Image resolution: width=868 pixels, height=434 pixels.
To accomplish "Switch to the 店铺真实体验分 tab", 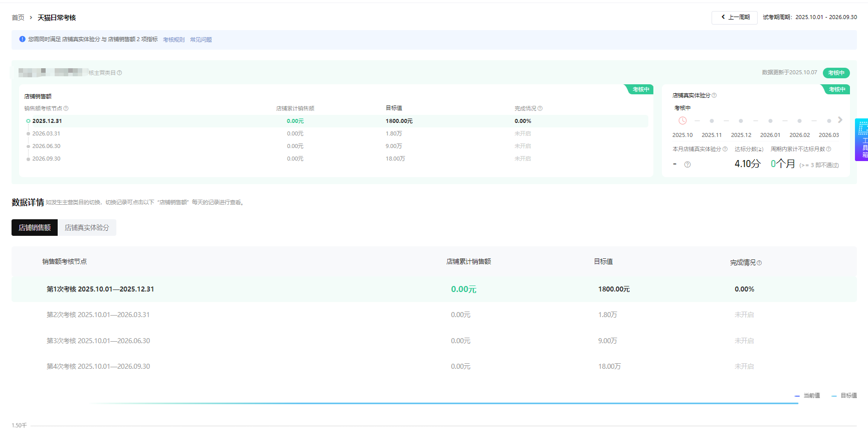I will (x=87, y=228).
